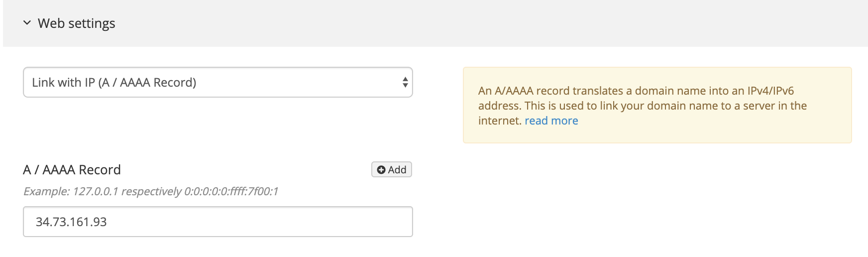This screenshot has height=257, width=868.
Task: Collapse the Web settings chevron arrow
Action: point(27,23)
